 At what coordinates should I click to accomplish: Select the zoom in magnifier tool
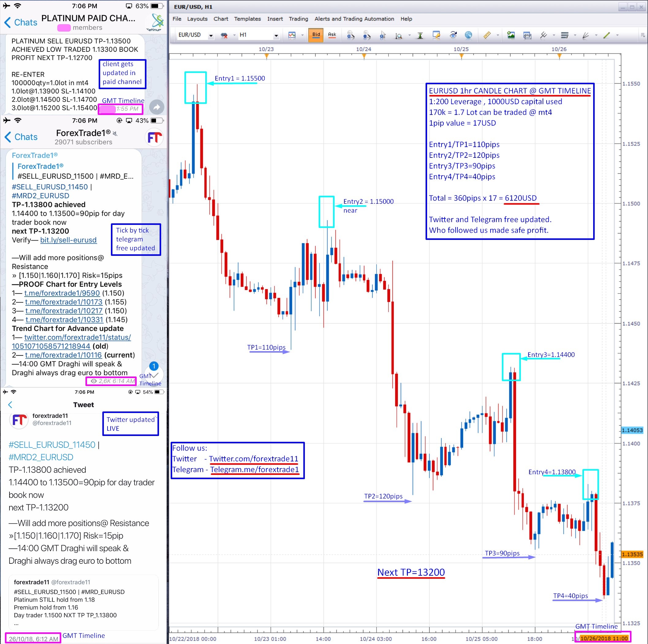point(351,35)
